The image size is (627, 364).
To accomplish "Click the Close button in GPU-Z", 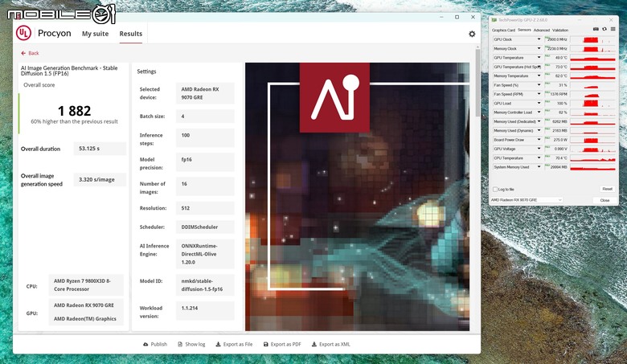I will (604, 200).
